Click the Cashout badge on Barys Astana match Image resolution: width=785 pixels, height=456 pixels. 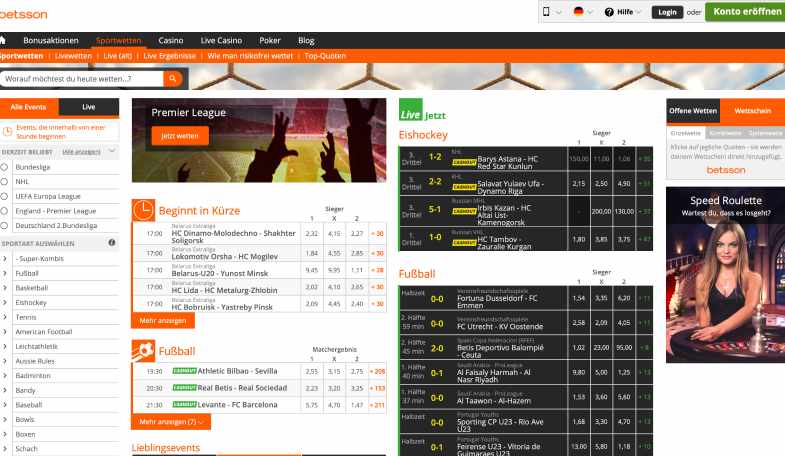464,162
